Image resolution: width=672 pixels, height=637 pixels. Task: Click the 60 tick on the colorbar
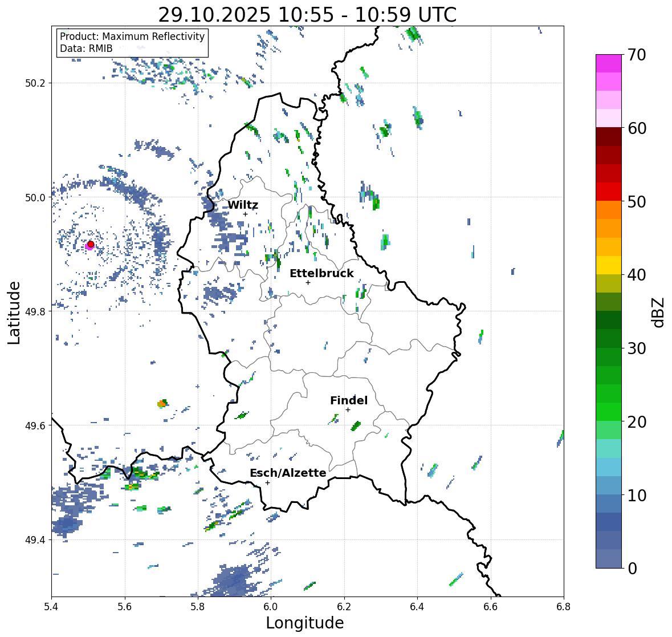(637, 128)
